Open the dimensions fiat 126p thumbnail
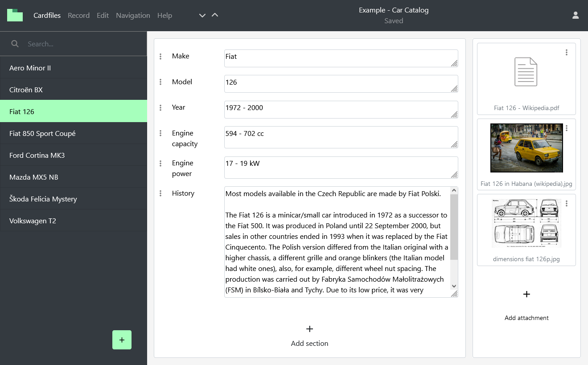Image resolution: width=588 pixels, height=365 pixels. pos(526,223)
